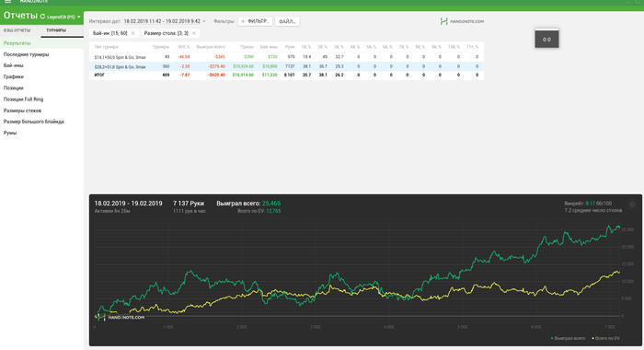Click the -46.94 ROI value
Viewport: 644px width, 350px height.
click(184, 57)
